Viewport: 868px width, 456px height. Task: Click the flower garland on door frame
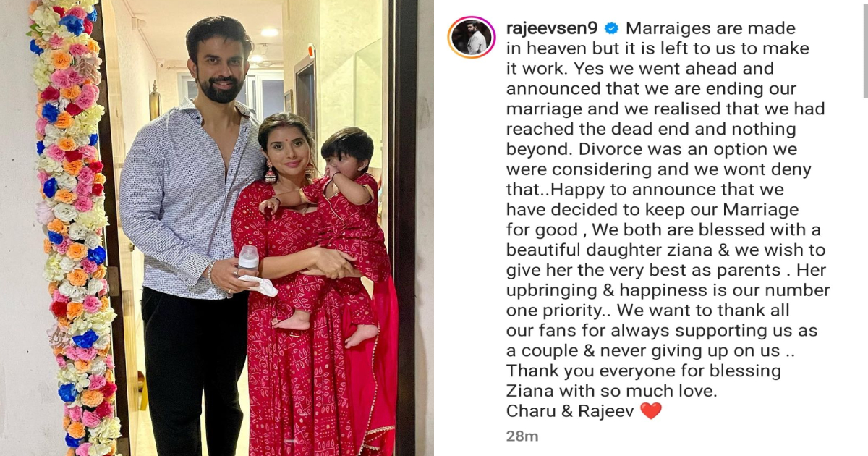coord(72,228)
